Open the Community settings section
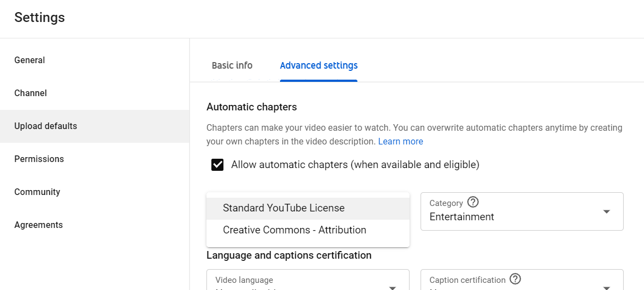Screen dimensions: 644x290 pyautogui.click(x=94, y=192)
